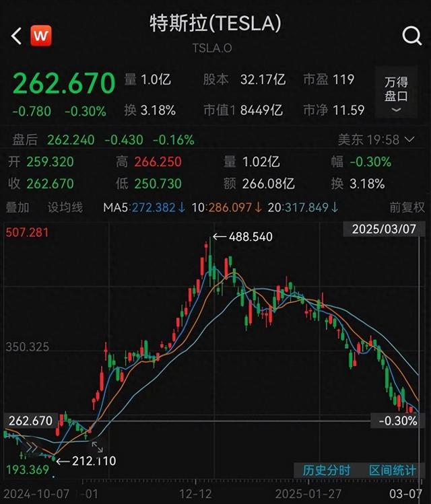This screenshot has width=431, height=504.
Task: Open 设均线 moving average settings
Action: pos(65,207)
